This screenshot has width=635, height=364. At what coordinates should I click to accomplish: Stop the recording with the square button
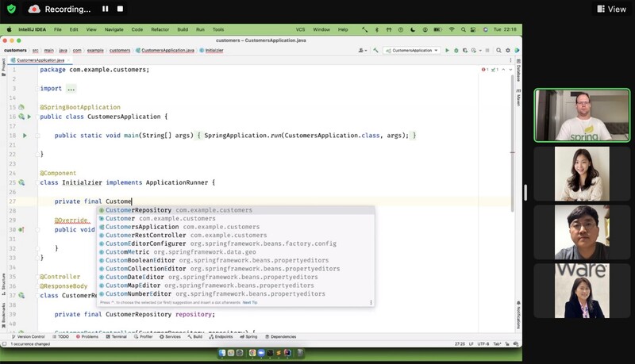point(120,10)
